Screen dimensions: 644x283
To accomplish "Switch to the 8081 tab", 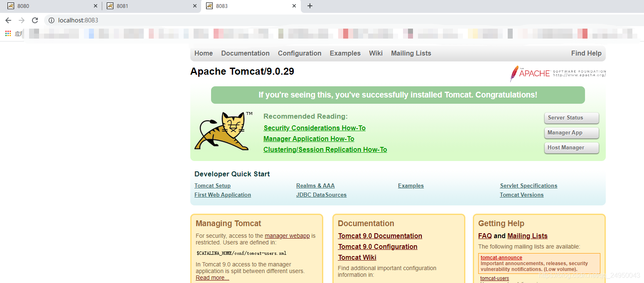I will point(151,6).
